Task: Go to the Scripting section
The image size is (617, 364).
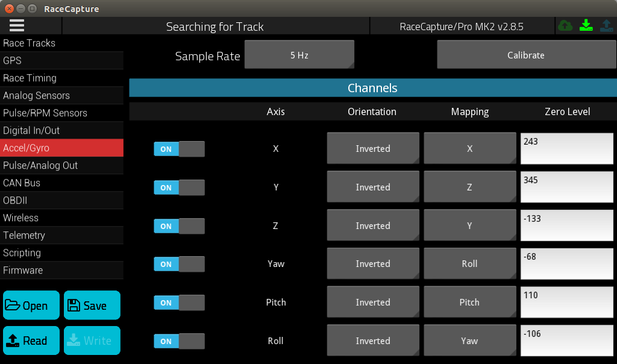Action: click(x=62, y=253)
